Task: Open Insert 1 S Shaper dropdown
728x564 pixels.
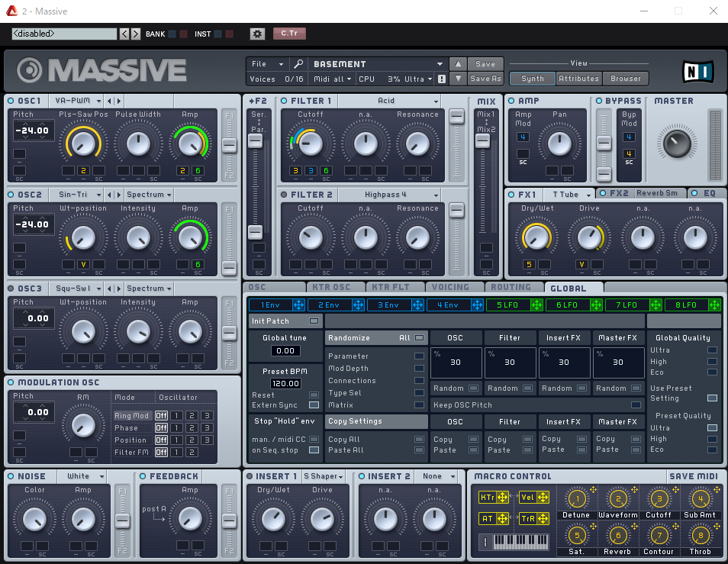Action: (x=323, y=476)
